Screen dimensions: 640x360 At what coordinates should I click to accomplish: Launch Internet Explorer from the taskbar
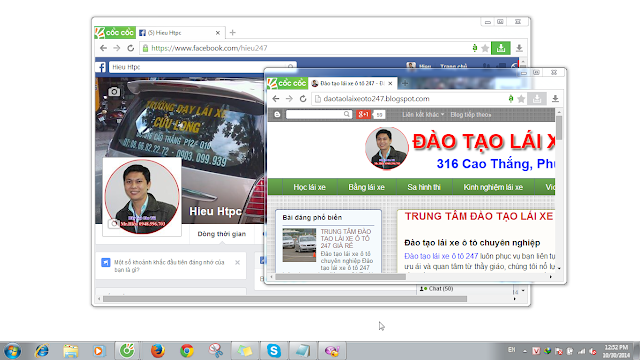[42, 351]
